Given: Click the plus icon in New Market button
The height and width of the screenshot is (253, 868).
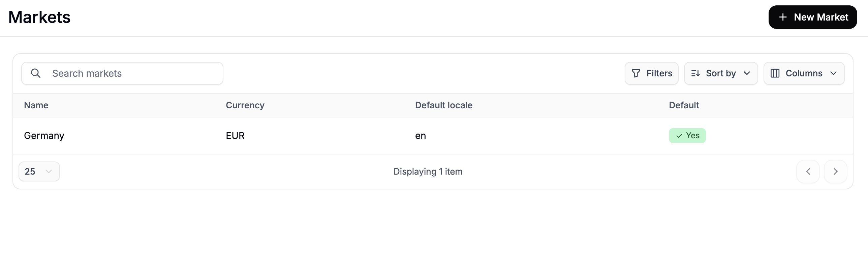Looking at the screenshot, I should [783, 17].
